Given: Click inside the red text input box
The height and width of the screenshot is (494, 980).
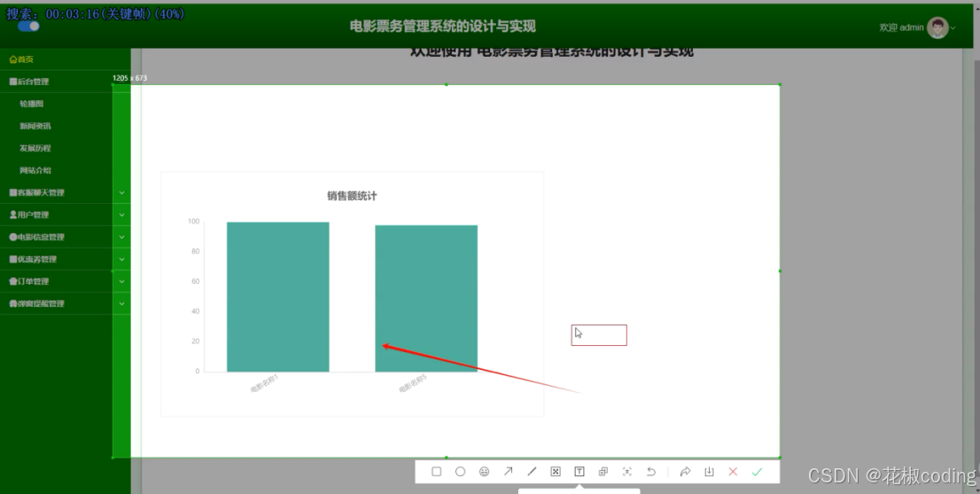Looking at the screenshot, I should [599, 335].
